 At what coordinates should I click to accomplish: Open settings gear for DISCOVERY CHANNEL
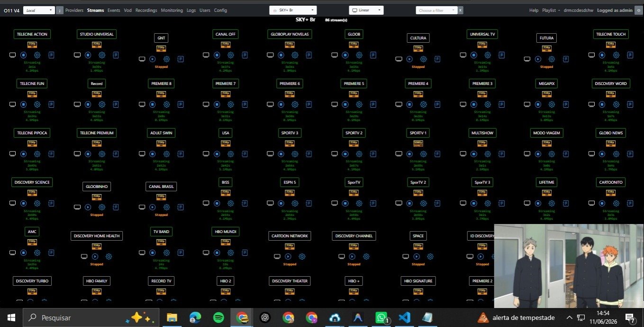click(366, 257)
